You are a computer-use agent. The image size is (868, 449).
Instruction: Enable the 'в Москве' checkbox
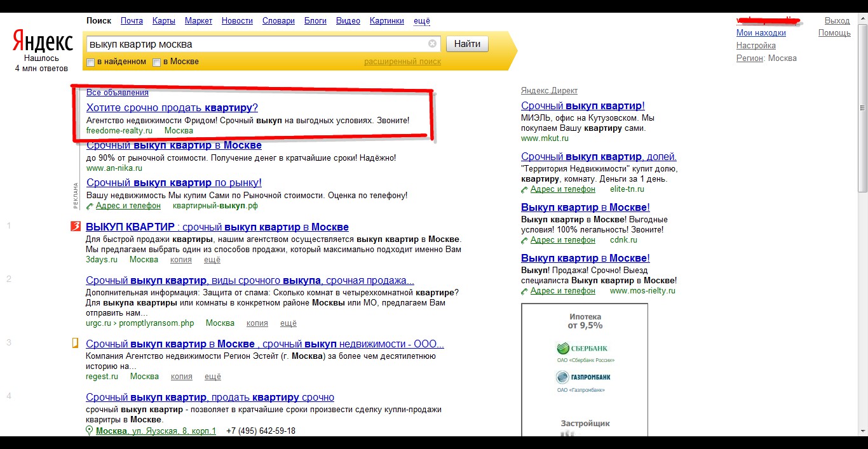(156, 62)
